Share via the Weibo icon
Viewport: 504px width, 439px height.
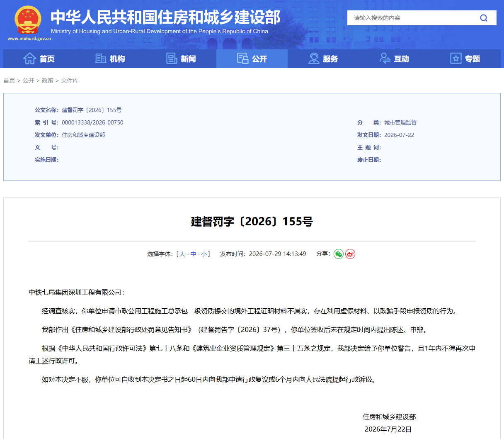pyautogui.click(x=350, y=254)
